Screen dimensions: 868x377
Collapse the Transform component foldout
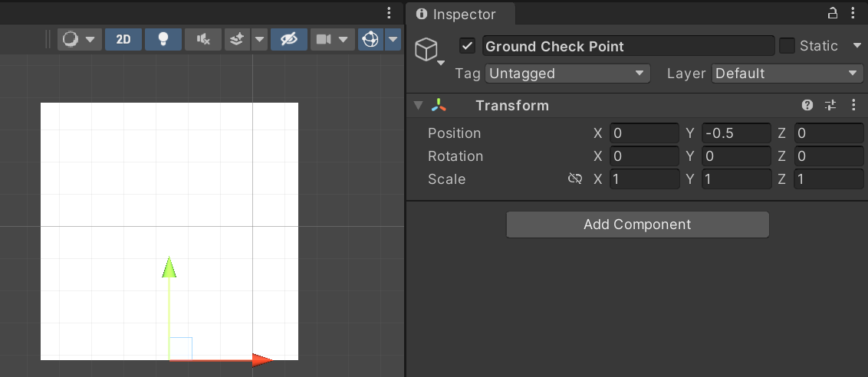tap(419, 105)
